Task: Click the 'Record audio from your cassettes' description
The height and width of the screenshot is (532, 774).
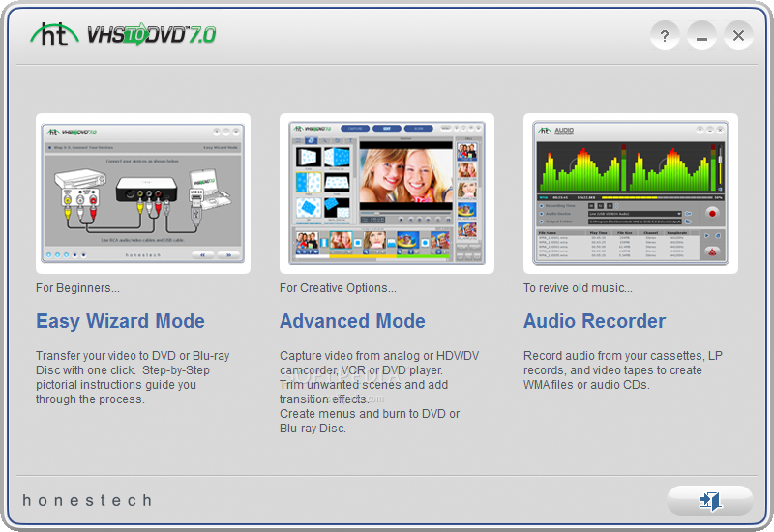Action: point(623,370)
